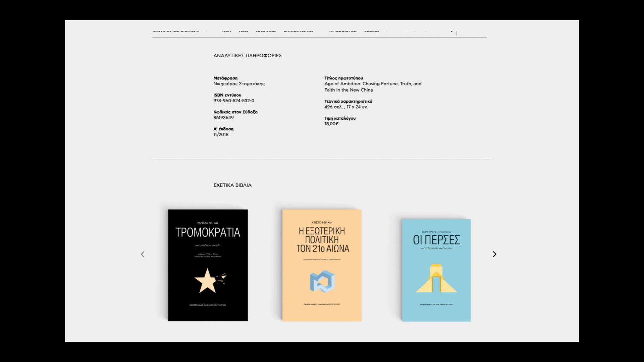Open the ΕΠΙΚΟΙΝΩΝΙΑ menu item
The height and width of the screenshot is (362, 644).
[298, 31]
